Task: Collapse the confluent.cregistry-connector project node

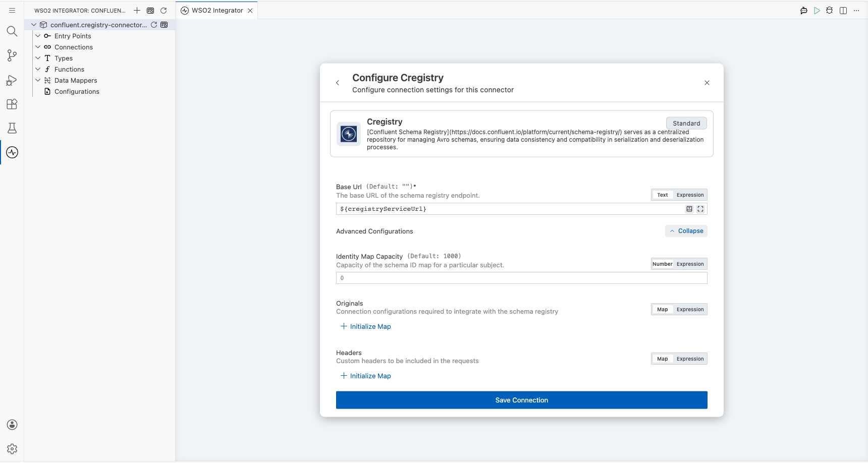Action: [34, 25]
